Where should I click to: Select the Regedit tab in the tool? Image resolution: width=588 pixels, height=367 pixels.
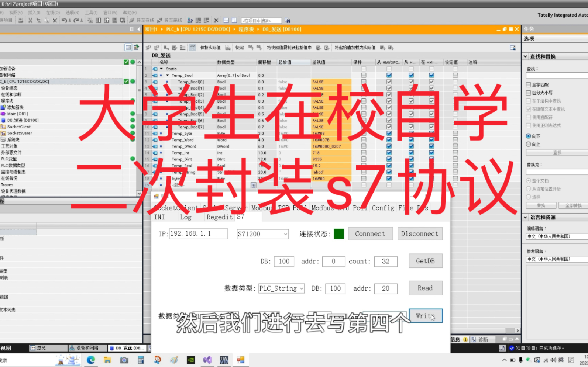click(220, 217)
